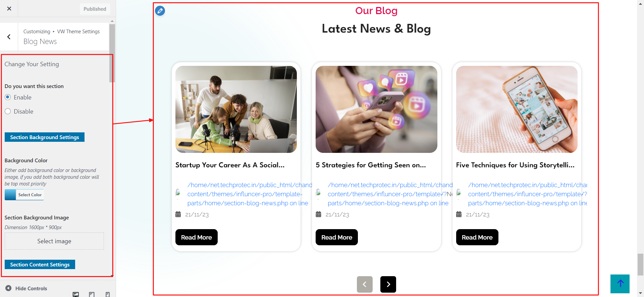Go to next blog slide arrow
644x297 pixels.
click(388, 284)
